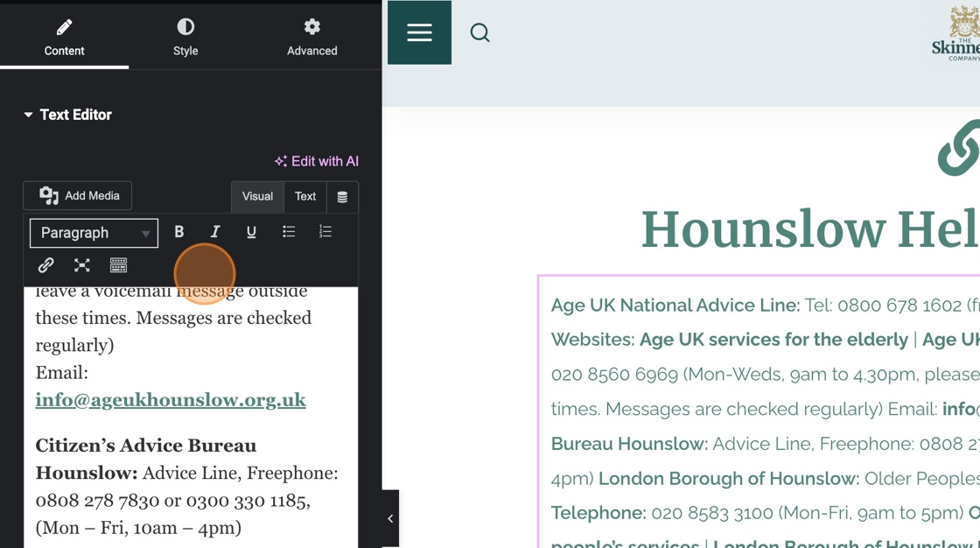
Task: Open the dynamic tags database icon
Action: [342, 197]
